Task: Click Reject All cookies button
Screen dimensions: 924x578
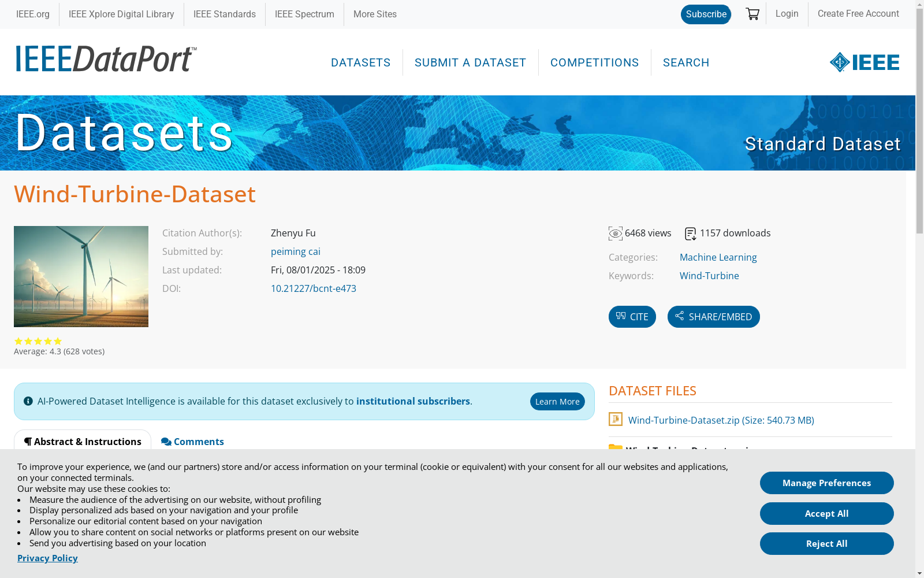Action: pyautogui.click(x=827, y=544)
